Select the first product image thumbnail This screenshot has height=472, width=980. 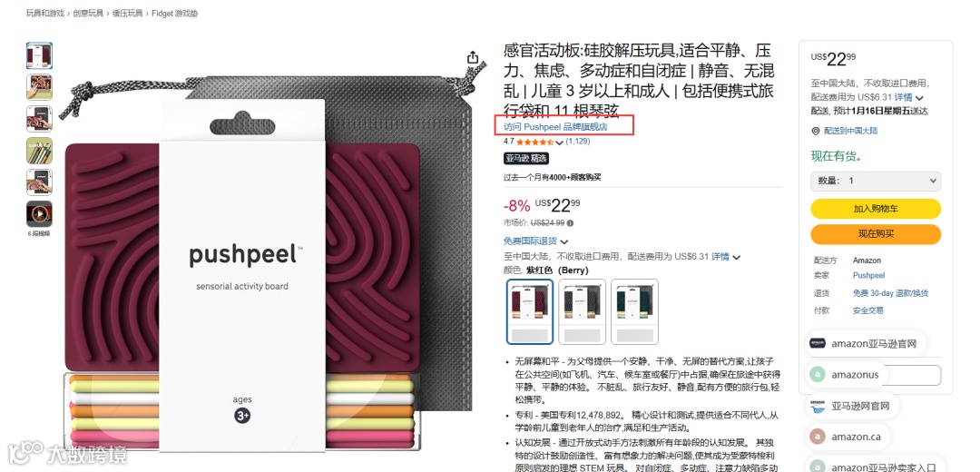pos(39,55)
